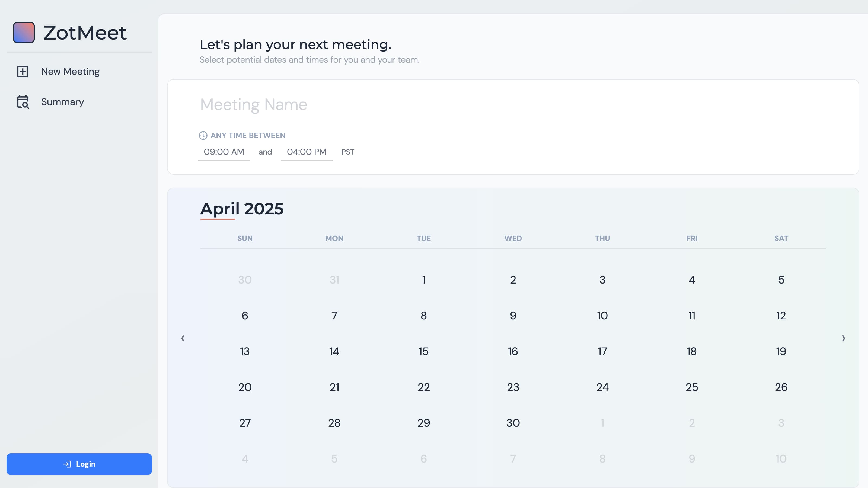
Task: Click the Summary calendar search icon
Action: (x=23, y=102)
